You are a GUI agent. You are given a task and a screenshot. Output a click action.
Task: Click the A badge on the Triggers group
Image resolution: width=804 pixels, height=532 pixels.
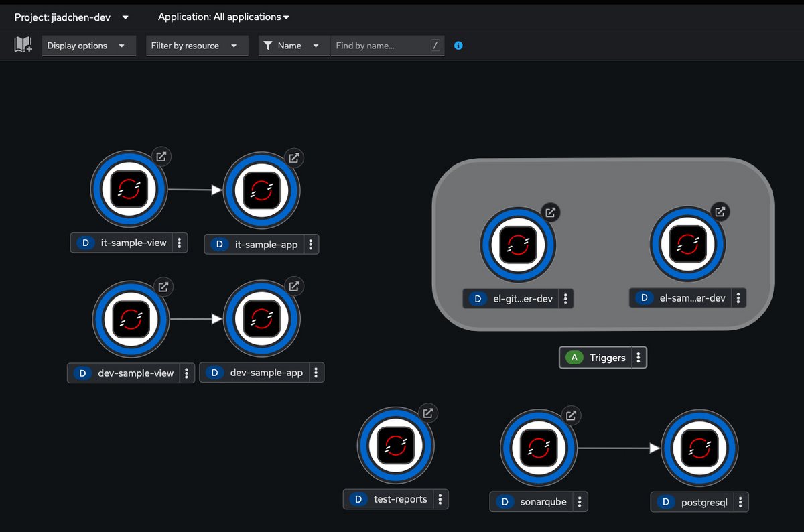point(574,357)
